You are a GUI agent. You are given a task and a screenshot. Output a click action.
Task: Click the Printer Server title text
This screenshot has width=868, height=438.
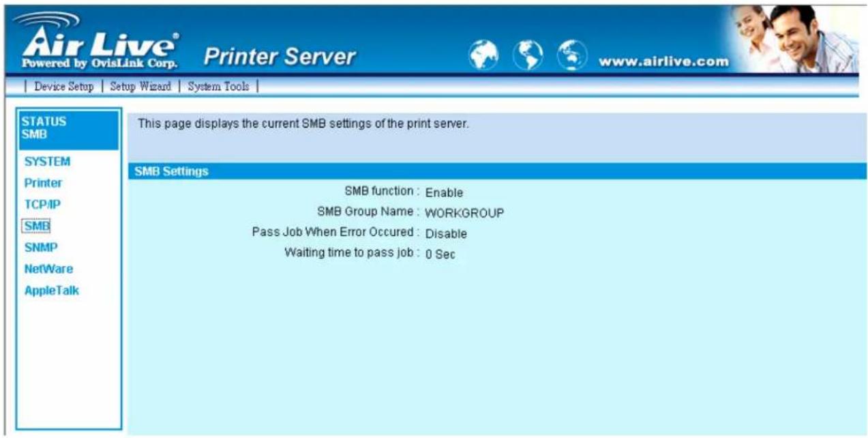(x=280, y=57)
